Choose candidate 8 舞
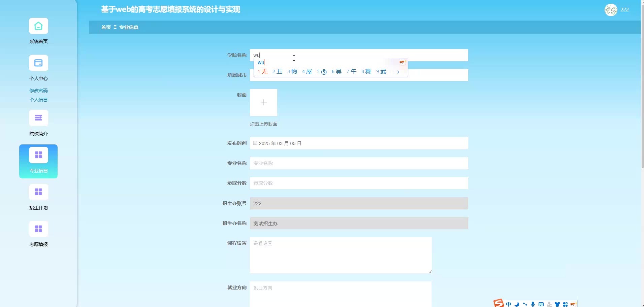Image resolution: width=644 pixels, height=307 pixels. point(366,72)
